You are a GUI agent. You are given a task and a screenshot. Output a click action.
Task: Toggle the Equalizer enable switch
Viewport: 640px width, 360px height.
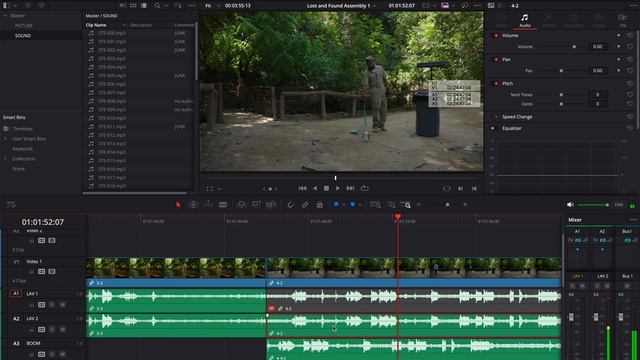494,128
